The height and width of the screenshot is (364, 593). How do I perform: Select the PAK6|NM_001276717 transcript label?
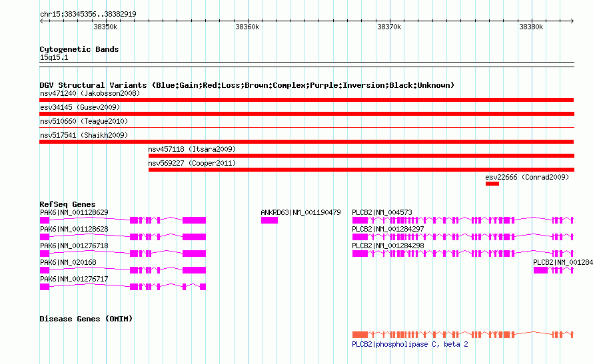[x=74, y=279]
